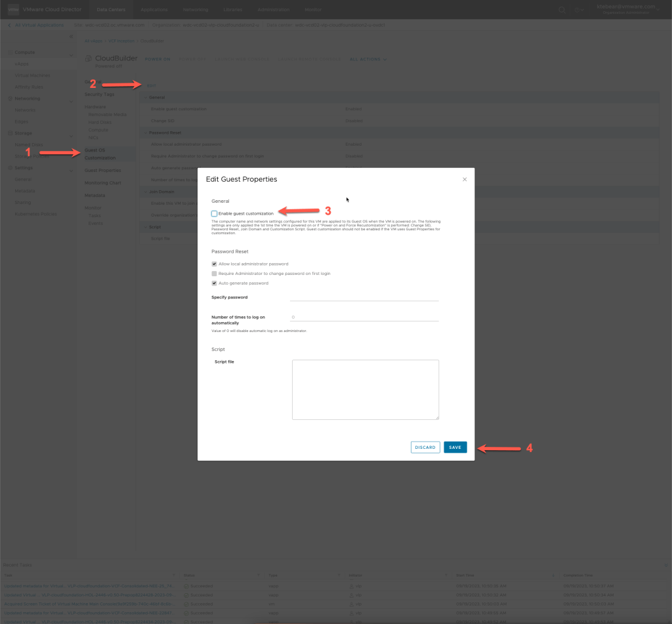Power on the CloudBuilder VM

(x=157, y=59)
